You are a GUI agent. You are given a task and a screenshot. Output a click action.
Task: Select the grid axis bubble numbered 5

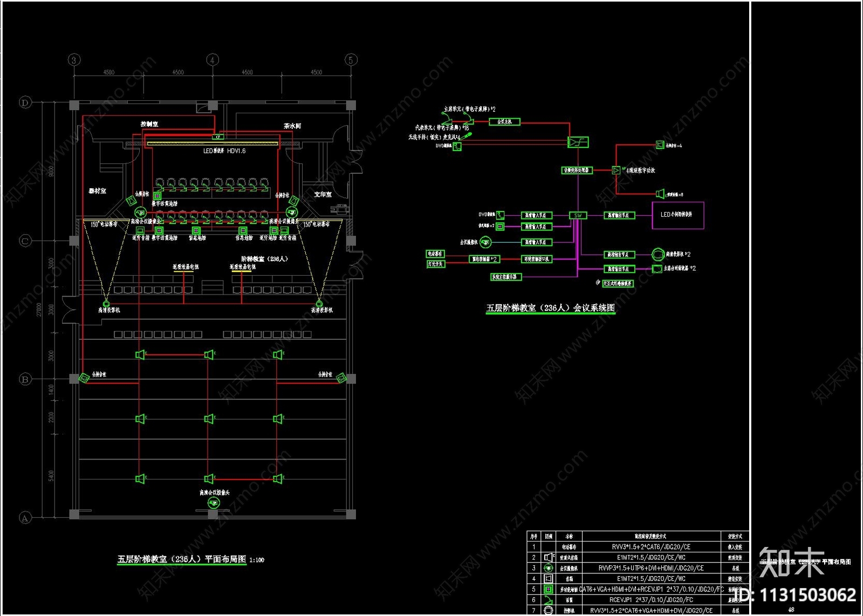(351, 60)
